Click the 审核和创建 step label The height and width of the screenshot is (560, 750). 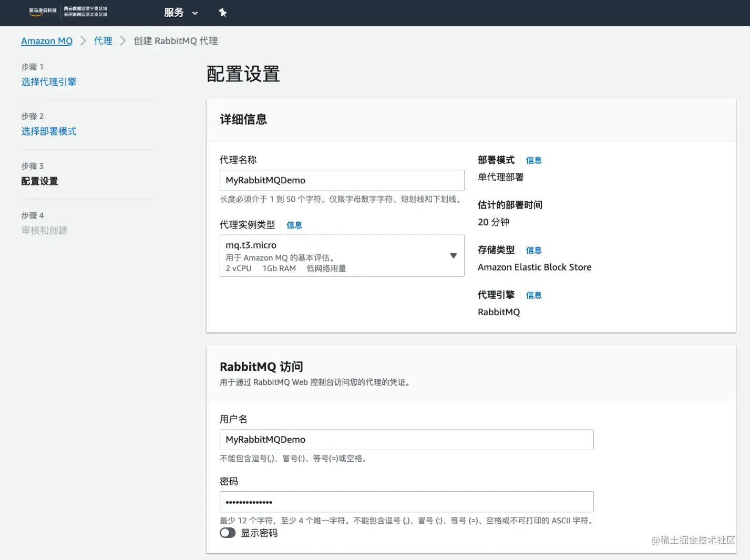coord(44,231)
